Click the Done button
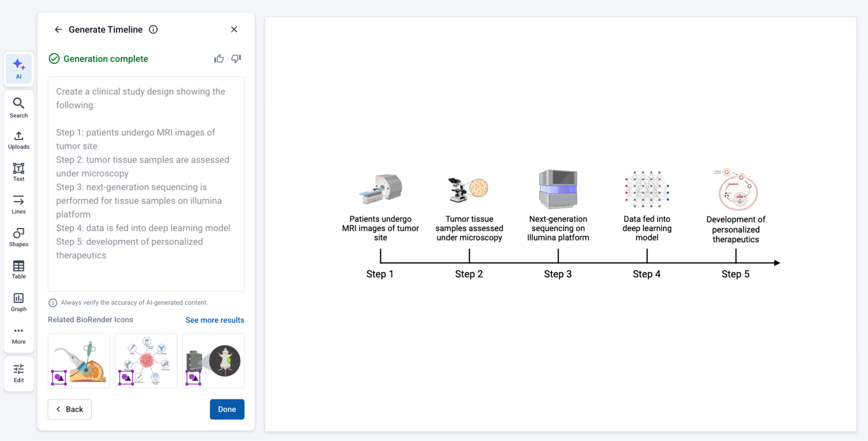The height and width of the screenshot is (441, 868). click(x=227, y=409)
